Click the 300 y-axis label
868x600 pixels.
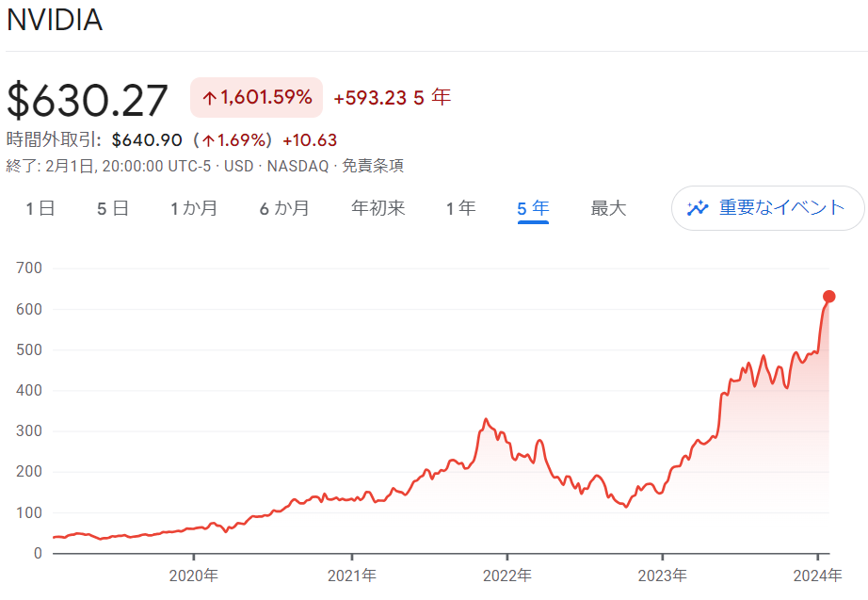(x=29, y=431)
